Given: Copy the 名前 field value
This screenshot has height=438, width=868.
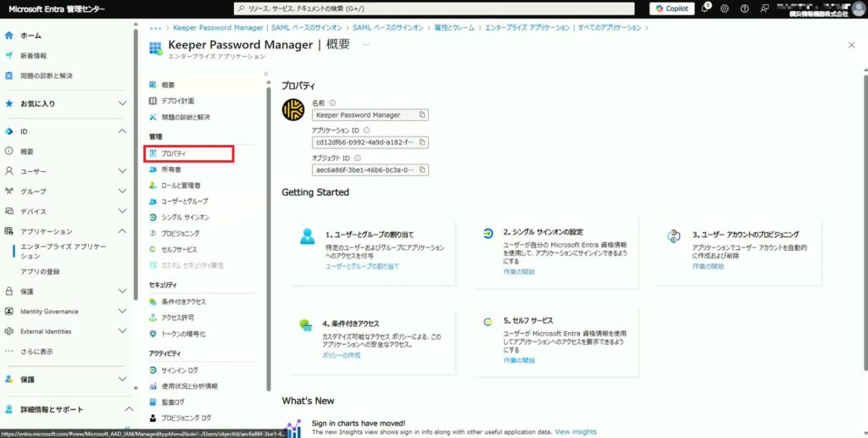Looking at the screenshot, I should [x=422, y=115].
